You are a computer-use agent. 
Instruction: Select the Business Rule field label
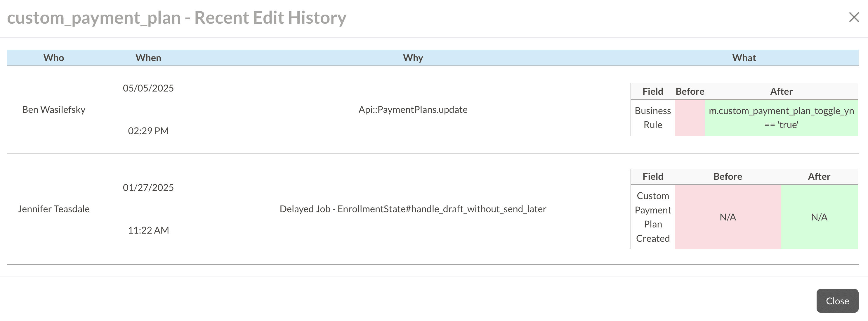[653, 117]
